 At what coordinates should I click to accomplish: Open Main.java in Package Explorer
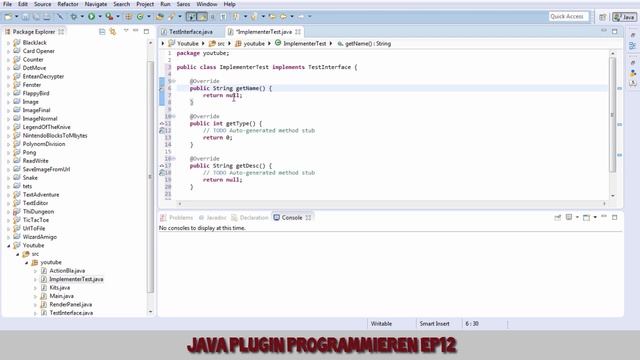[x=61, y=296]
